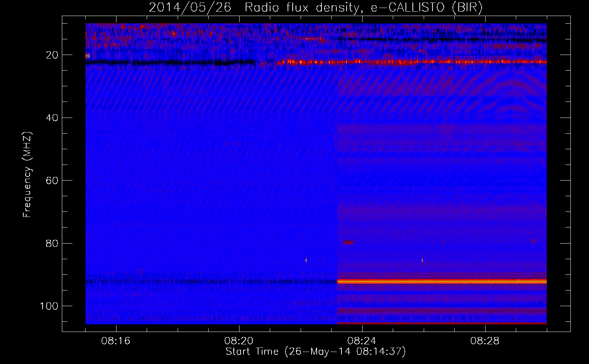Click the small red burst at 80 MHz near 08:23
The image size is (589, 364).
coord(348,242)
